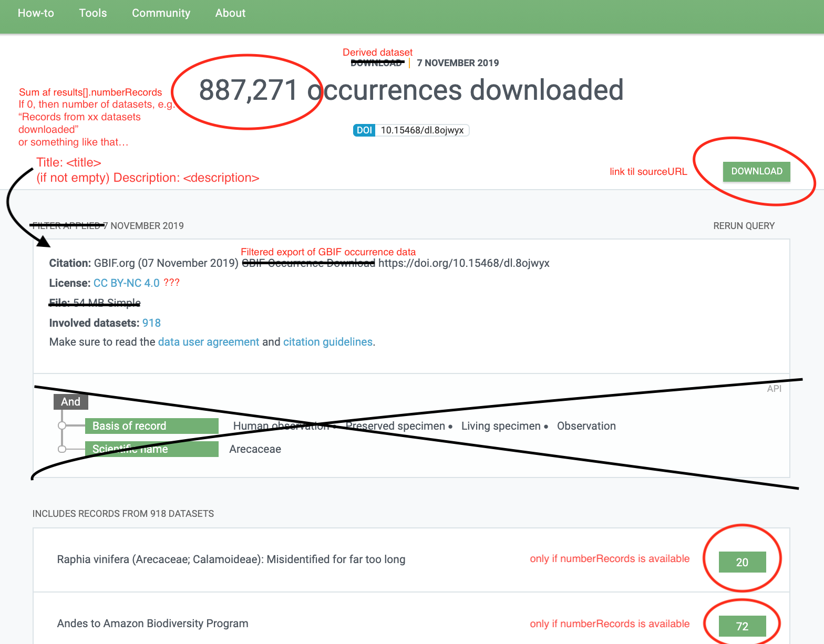Click the 887,271 occurrences downloaded heading
The width and height of the screenshot is (824, 644).
[x=411, y=90]
